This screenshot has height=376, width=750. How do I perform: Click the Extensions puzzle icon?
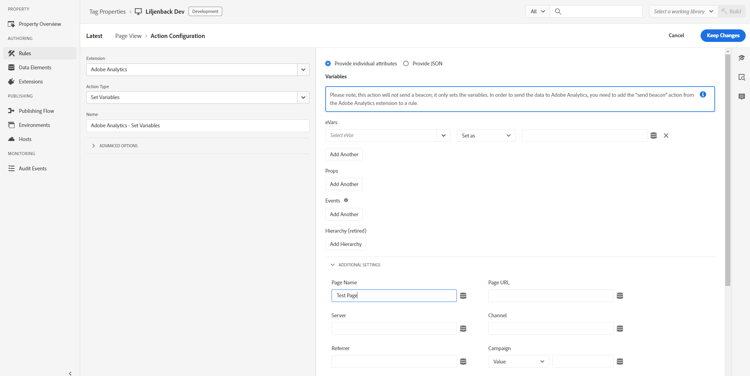[11, 81]
